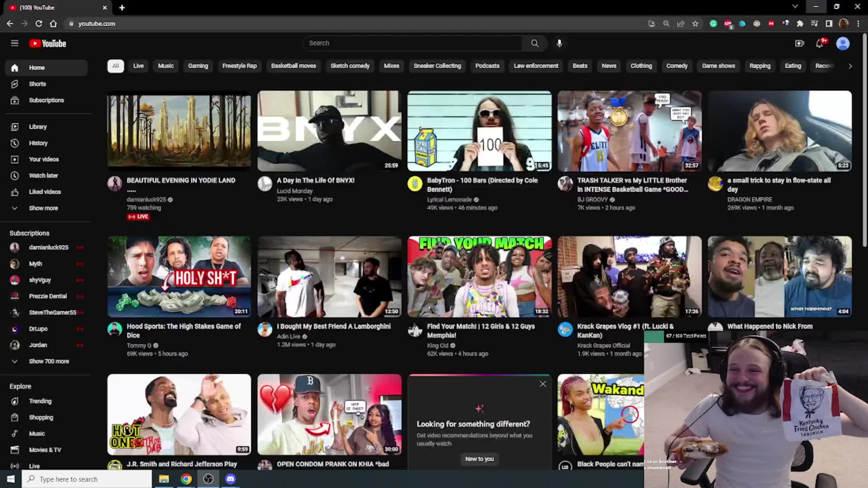Image resolution: width=868 pixels, height=488 pixels.
Task: Open Discord from the Windows taskbar
Action: coord(231,479)
